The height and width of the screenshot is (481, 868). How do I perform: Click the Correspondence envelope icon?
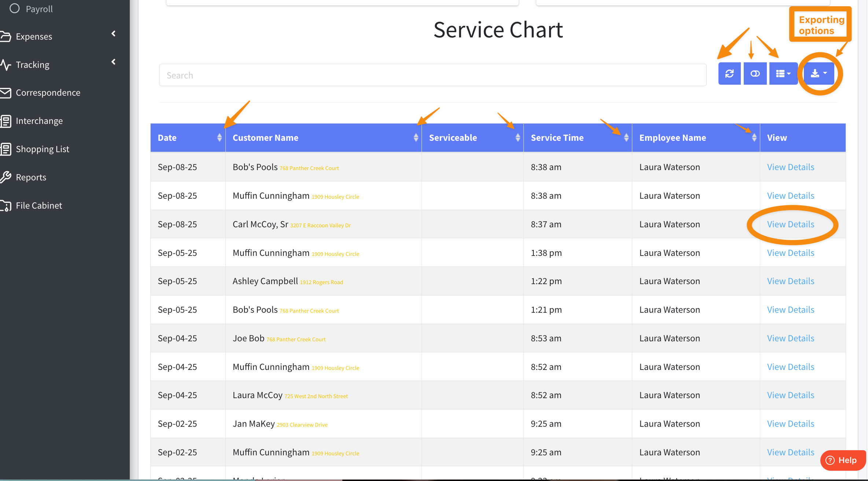coord(6,93)
